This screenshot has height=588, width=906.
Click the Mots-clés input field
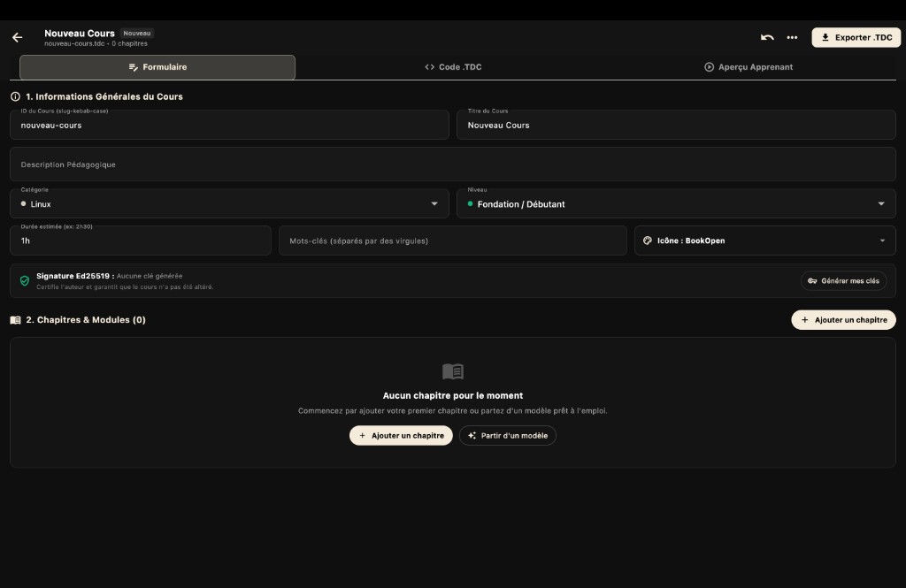(453, 241)
